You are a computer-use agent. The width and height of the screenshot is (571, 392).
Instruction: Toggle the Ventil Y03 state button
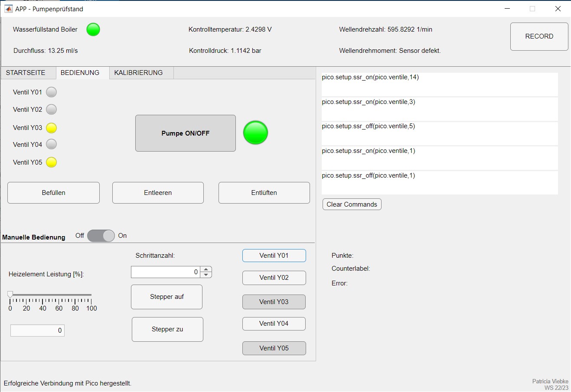(x=274, y=302)
